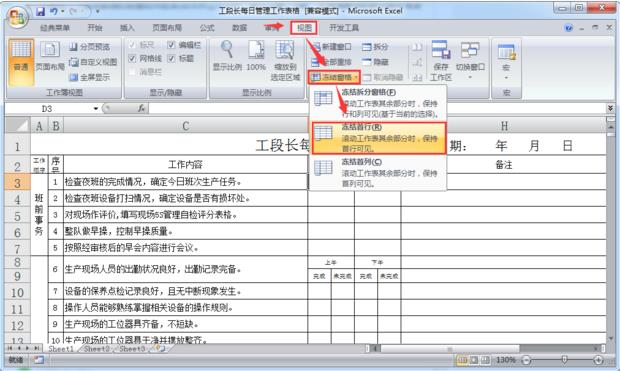Click the zoom slider in status bar

tap(564, 360)
